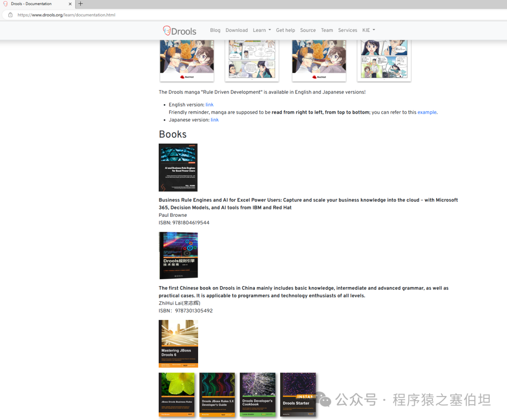This screenshot has height=420, width=507.
Task: Open the Japanese version manga link
Action: (x=215, y=120)
